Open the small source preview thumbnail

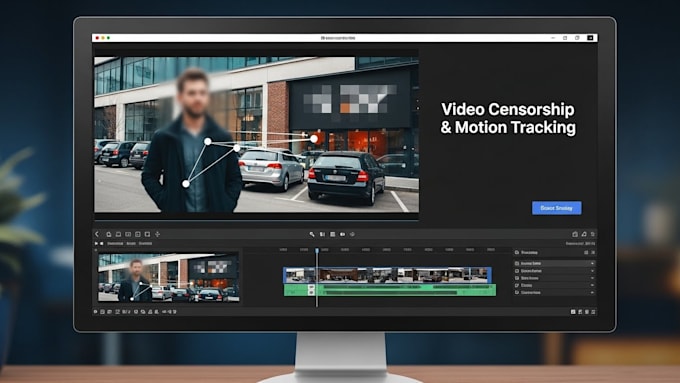point(168,277)
